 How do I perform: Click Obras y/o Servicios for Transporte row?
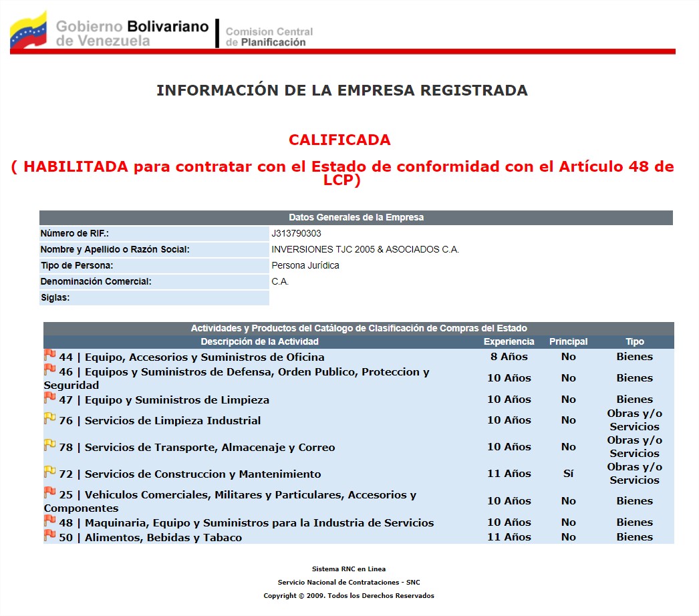coord(635,446)
